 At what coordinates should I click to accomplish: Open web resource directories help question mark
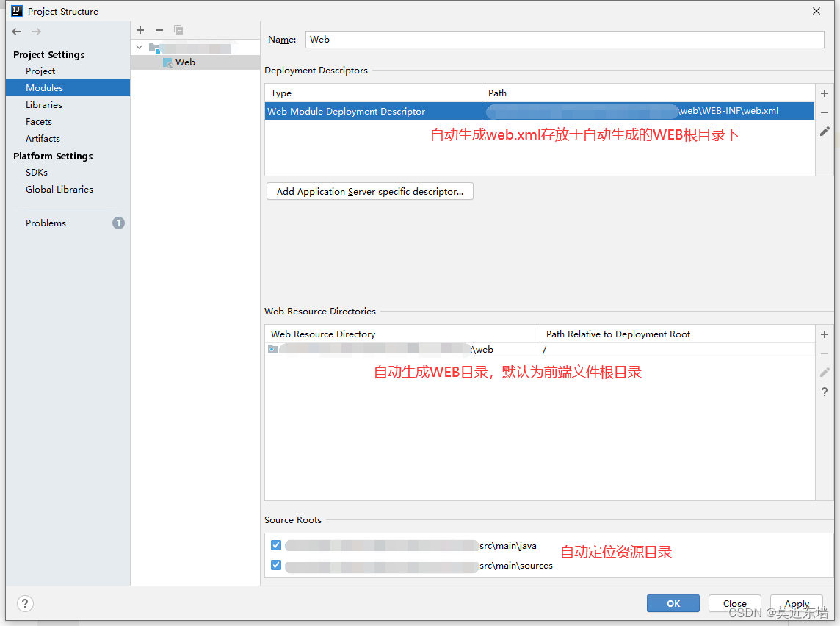coord(825,392)
